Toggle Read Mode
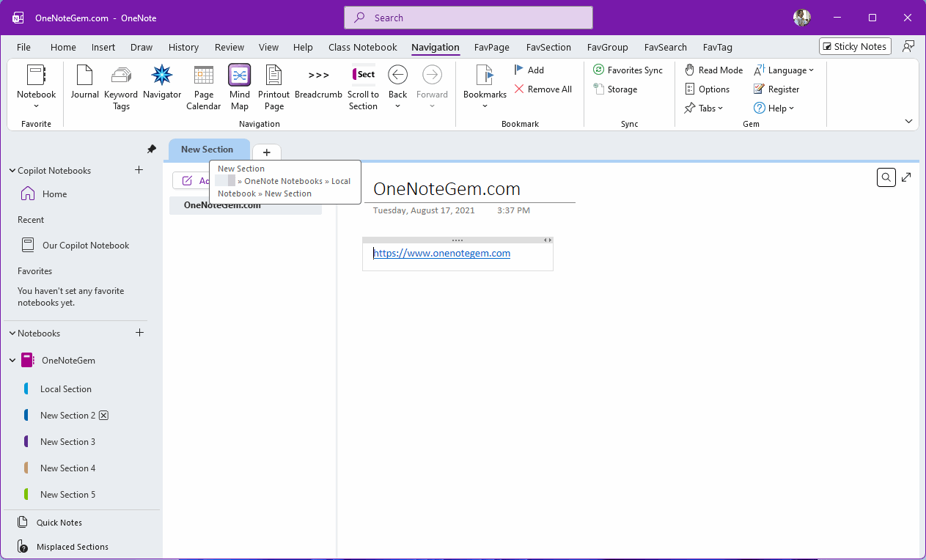This screenshot has width=926, height=560. pos(713,70)
